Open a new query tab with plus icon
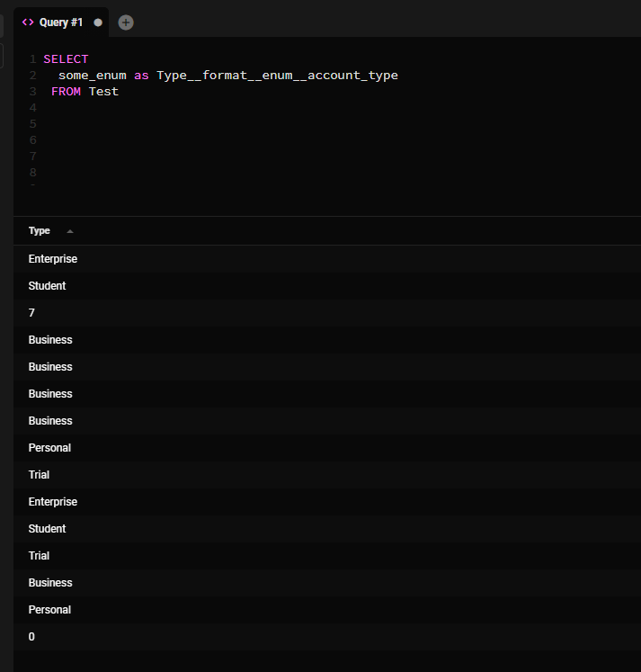 [126, 22]
